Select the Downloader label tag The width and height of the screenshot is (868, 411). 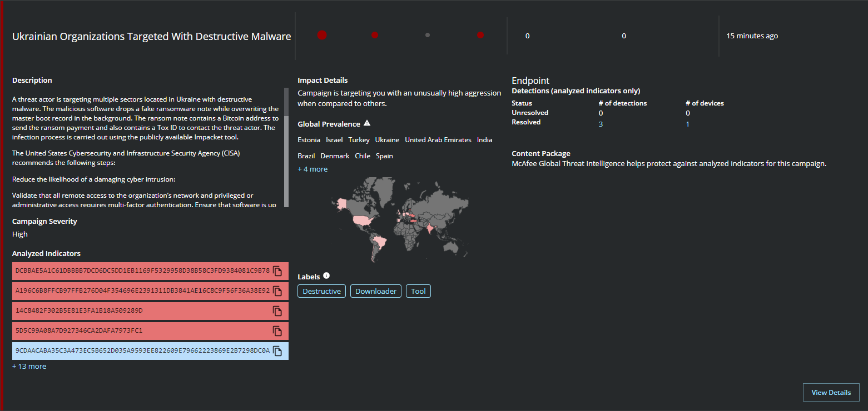coord(375,291)
